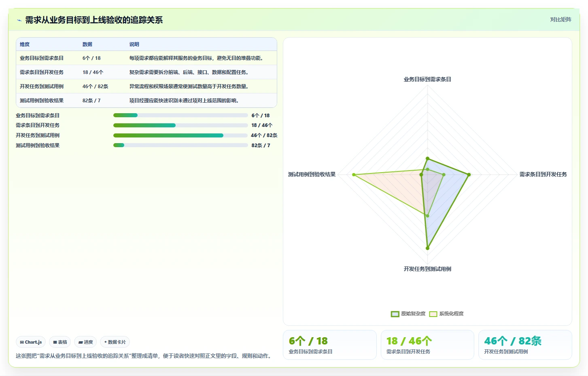This screenshot has width=588, height=376.
Task: Click the 数据 column header
Action: coord(87,44)
